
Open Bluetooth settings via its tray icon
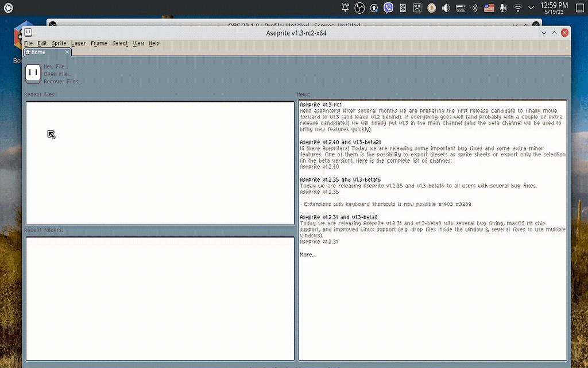(x=475, y=7)
